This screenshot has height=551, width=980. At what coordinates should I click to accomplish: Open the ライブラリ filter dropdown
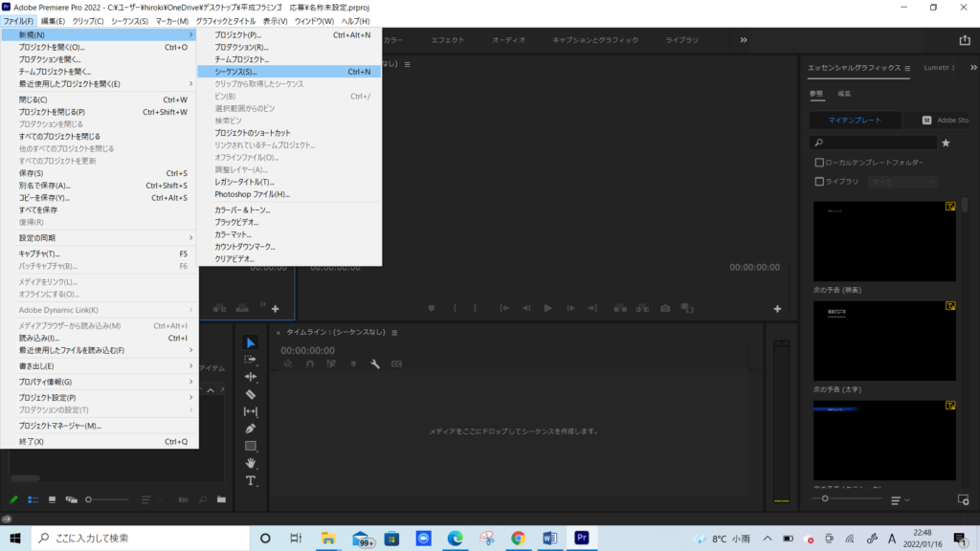click(x=903, y=182)
